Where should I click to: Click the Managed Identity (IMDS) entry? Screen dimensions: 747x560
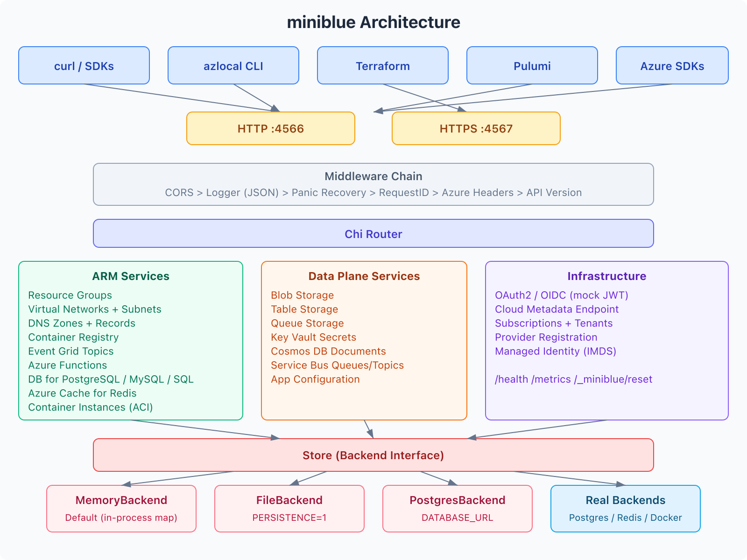pos(556,351)
